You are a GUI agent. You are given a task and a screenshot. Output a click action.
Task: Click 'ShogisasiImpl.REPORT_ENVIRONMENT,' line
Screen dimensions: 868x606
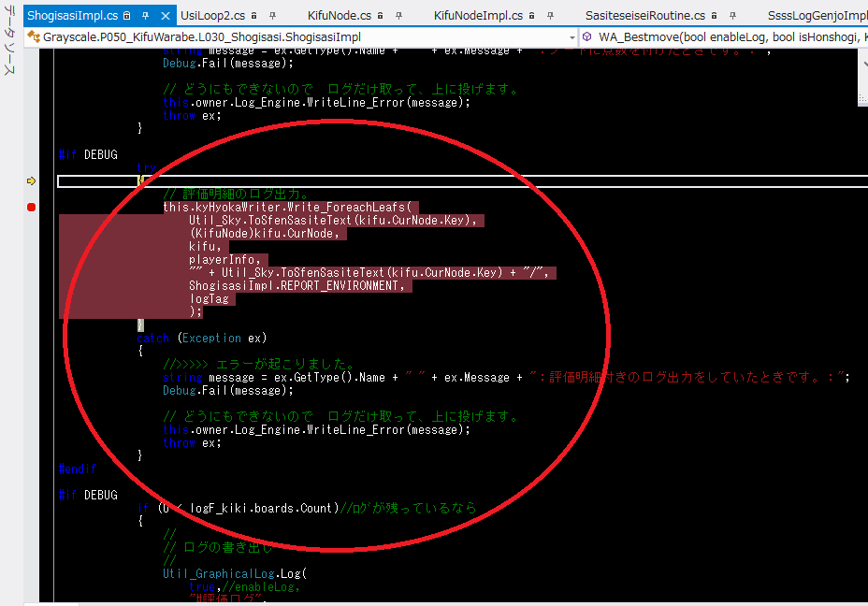(297, 285)
